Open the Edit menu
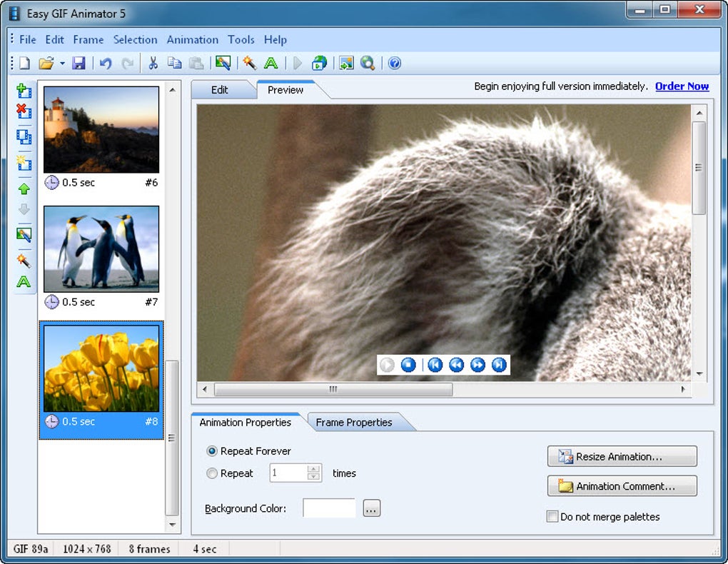The height and width of the screenshot is (564, 728). click(54, 40)
